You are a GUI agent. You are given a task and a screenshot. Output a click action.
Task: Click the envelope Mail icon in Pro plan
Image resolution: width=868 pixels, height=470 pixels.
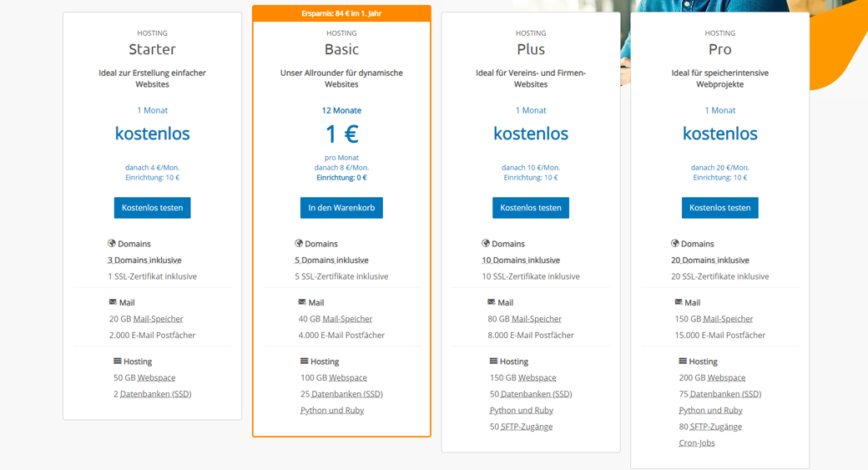click(677, 302)
